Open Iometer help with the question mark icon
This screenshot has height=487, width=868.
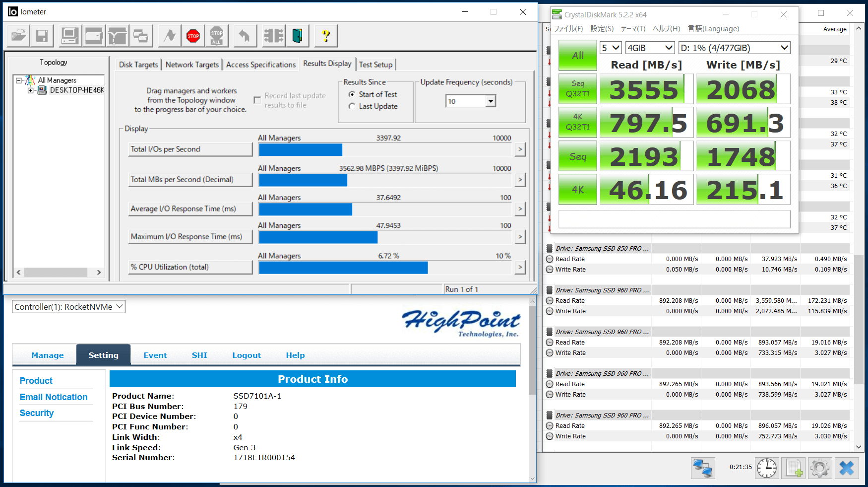pyautogui.click(x=326, y=36)
